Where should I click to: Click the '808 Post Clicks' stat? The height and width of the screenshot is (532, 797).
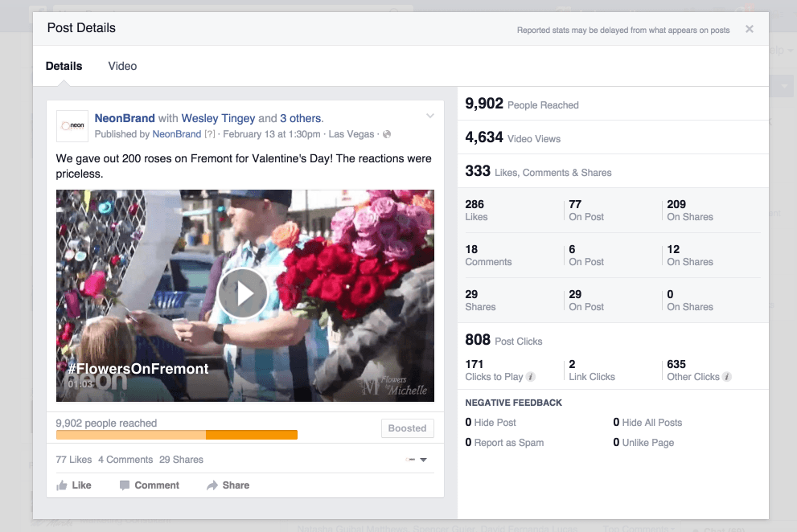[503, 340]
